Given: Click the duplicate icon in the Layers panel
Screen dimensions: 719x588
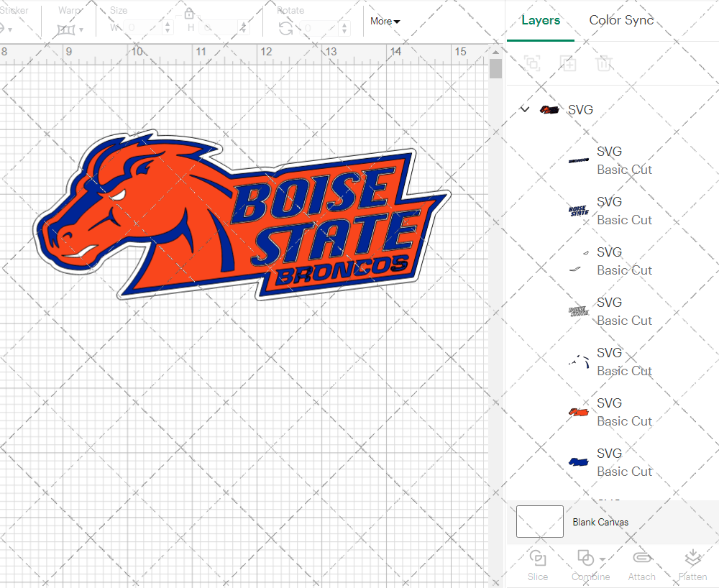Looking at the screenshot, I should pyautogui.click(x=568, y=63).
